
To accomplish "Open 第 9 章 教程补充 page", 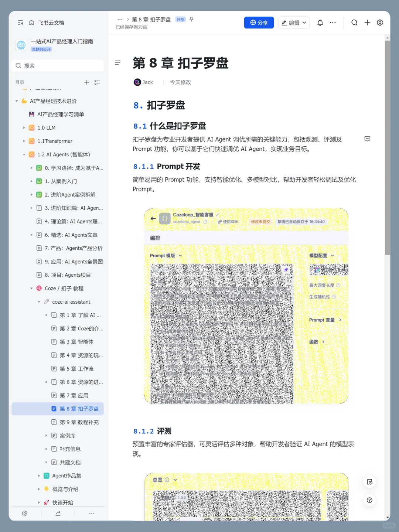I will click(58, 422).
